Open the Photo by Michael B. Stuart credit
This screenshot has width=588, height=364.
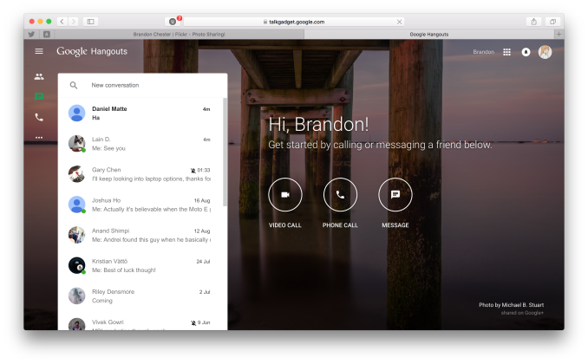click(x=511, y=305)
